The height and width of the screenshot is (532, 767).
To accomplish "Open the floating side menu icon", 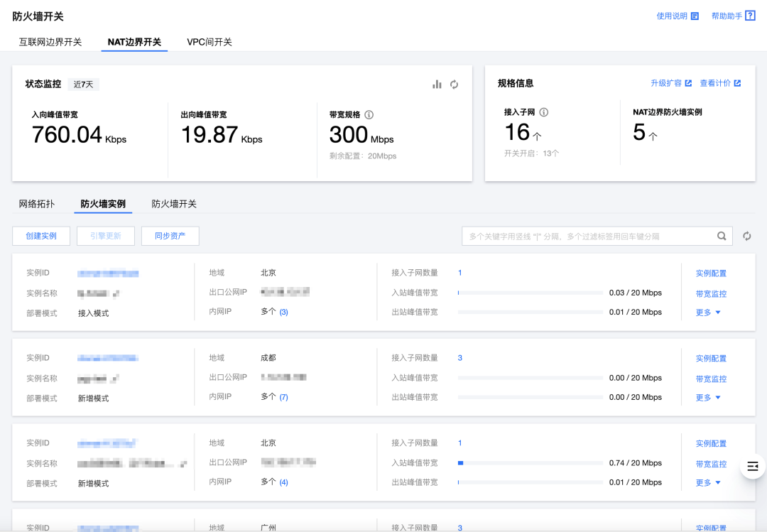I will (753, 466).
